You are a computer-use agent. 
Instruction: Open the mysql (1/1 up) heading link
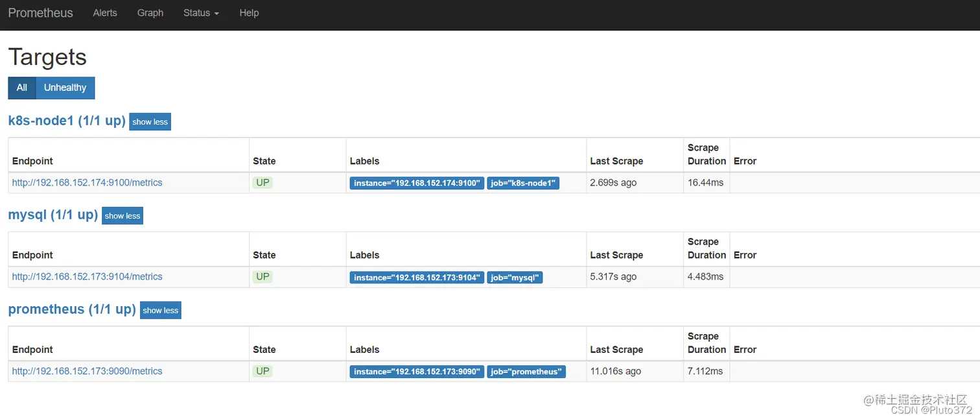click(x=53, y=215)
